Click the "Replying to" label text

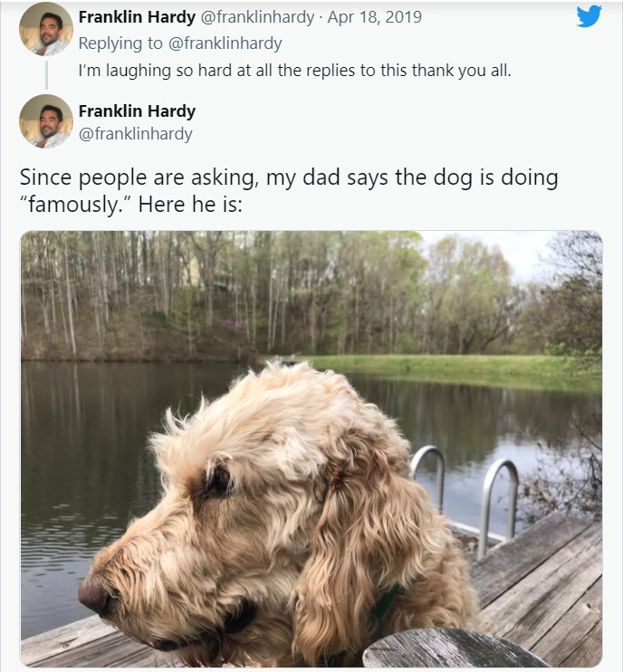tap(121, 43)
